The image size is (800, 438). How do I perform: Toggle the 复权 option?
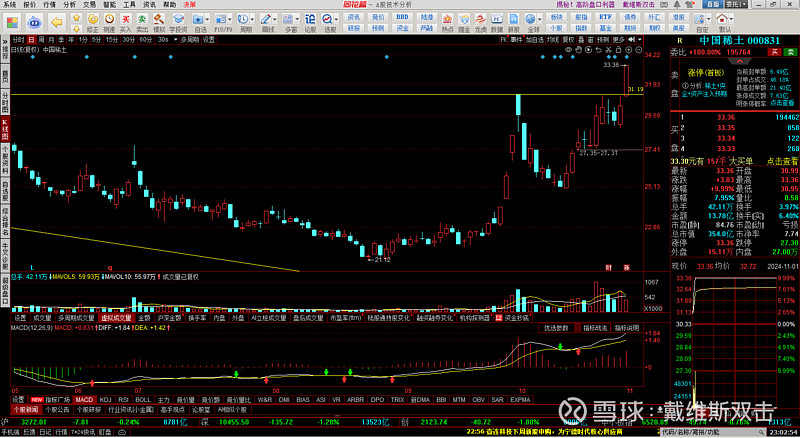(x=568, y=39)
